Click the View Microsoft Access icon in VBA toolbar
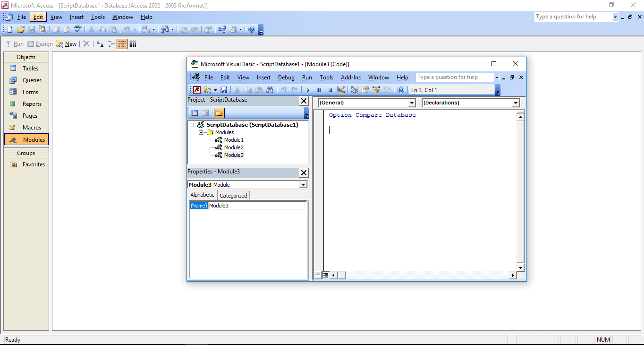The height and width of the screenshot is (345, 644). pos(197,90)
